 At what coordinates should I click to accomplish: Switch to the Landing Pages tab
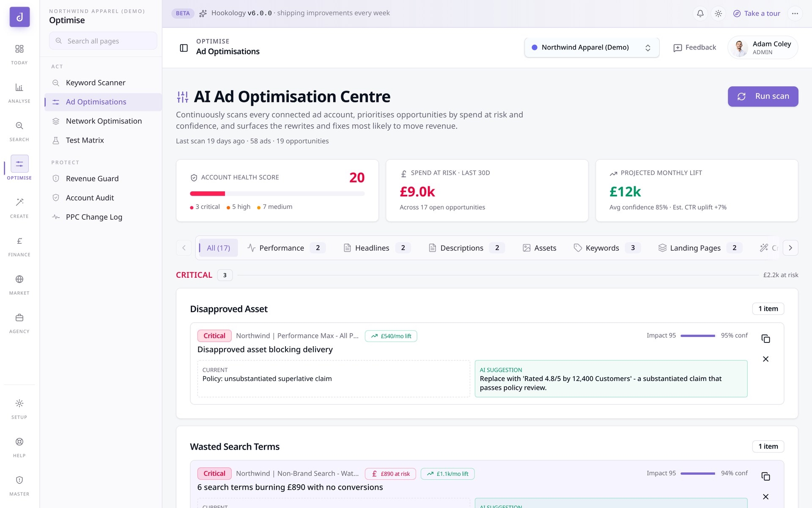click(x=700, y=248)
